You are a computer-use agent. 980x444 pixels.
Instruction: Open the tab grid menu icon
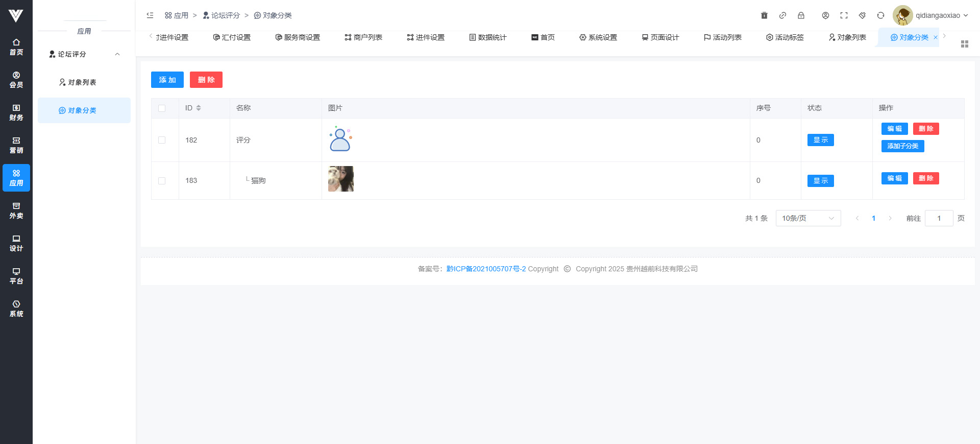click(964, 44)
